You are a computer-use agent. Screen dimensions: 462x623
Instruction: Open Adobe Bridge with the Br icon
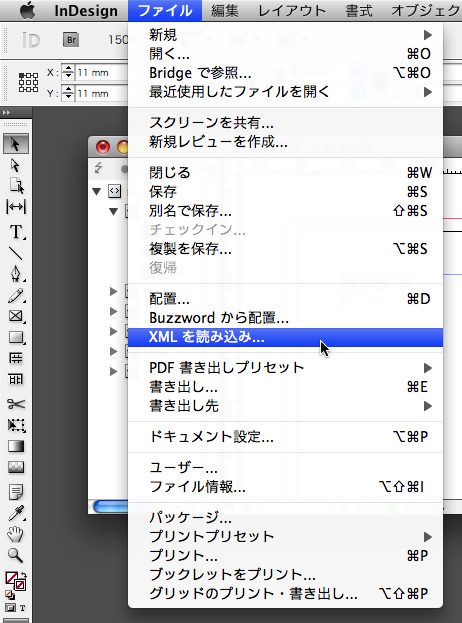click(x=71, y=40)
